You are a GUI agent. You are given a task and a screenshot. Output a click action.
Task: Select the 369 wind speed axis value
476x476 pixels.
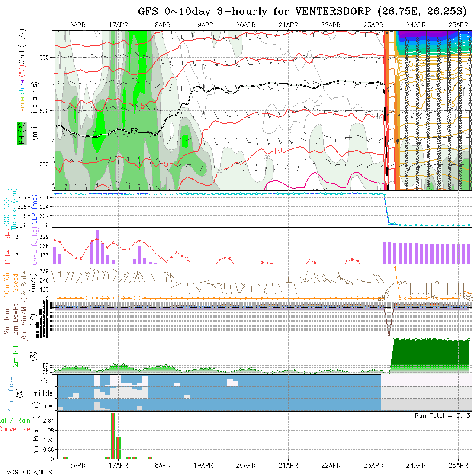(x=44, y=271)
